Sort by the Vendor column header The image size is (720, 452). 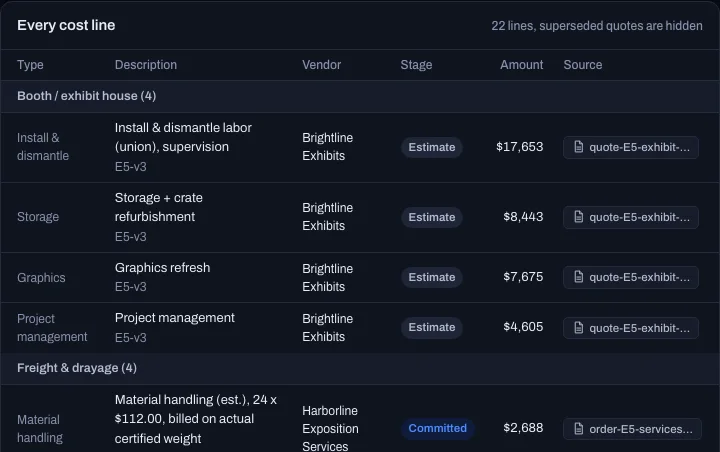[321, 65]
